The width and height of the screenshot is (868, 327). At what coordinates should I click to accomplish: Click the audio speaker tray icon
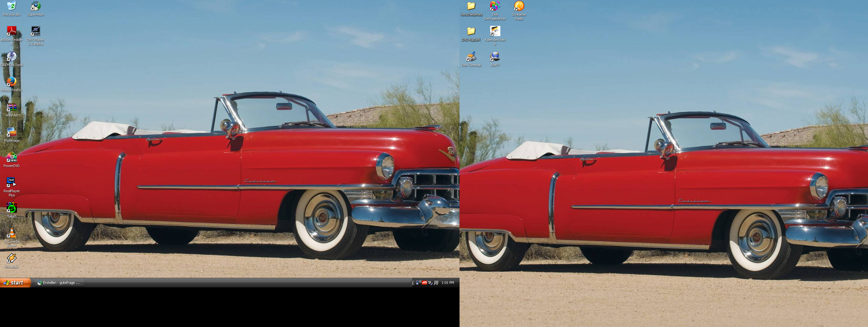pyautogui.click(x=430, y=283)
